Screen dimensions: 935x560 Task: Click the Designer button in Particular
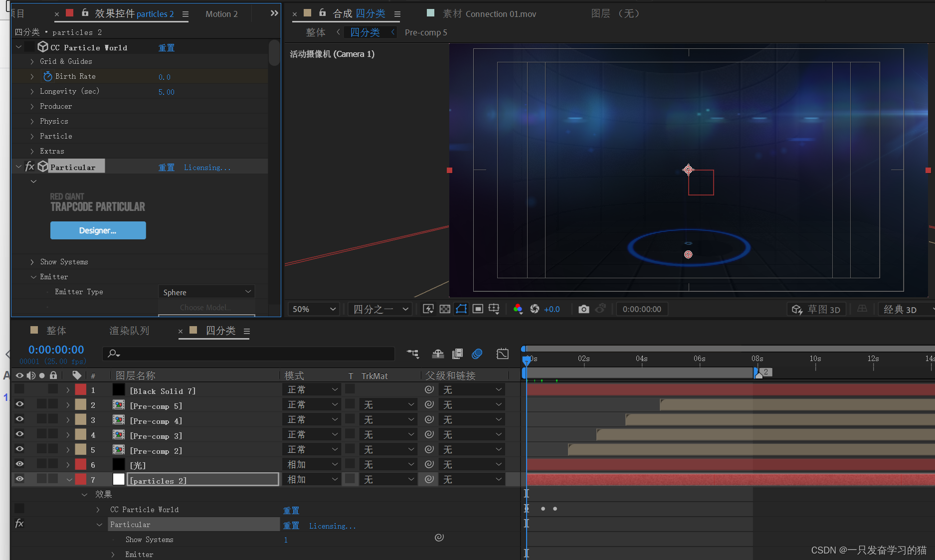(98, 230)
